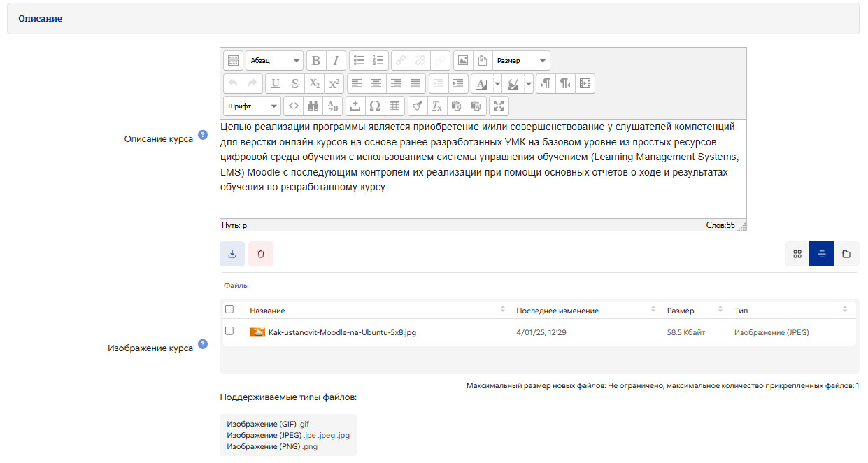Show help for Изображение курса
Viewport: 868px width, 463px height.
coord(203,344)
